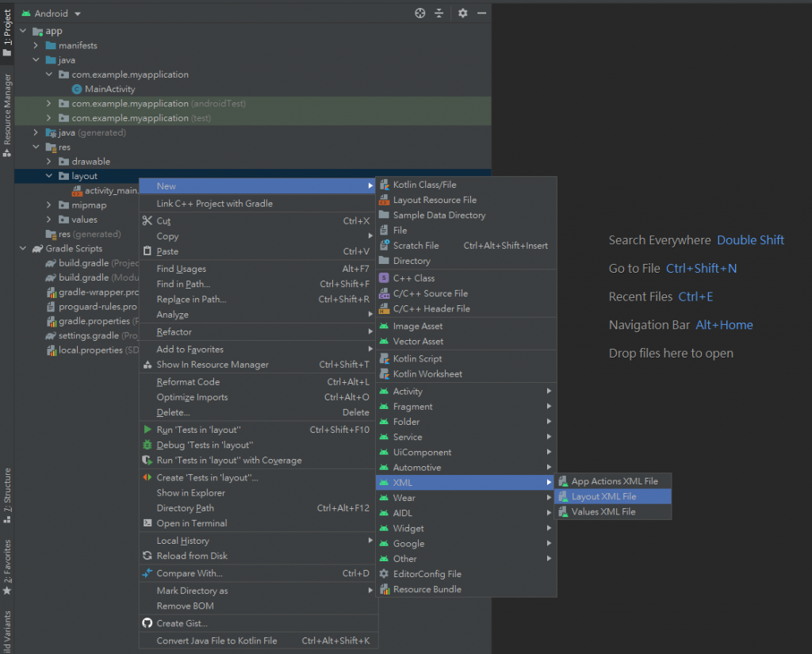Expand the drawable folder

point(49,162)
